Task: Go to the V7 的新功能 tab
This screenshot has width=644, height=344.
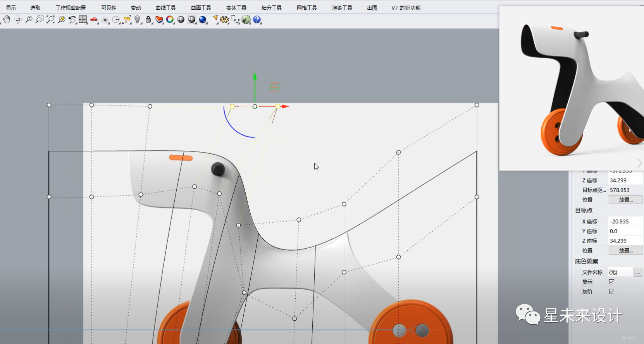Action: [406, 8]
